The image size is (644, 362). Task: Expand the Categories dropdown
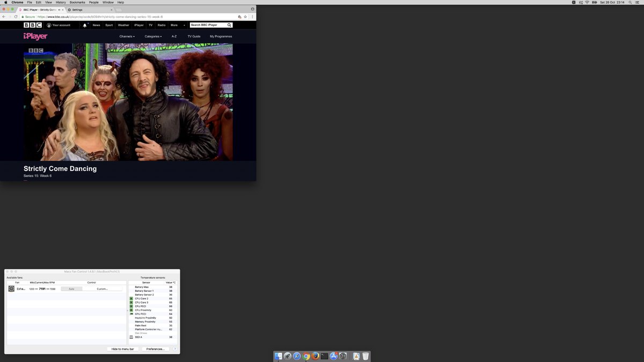(153, 36)
